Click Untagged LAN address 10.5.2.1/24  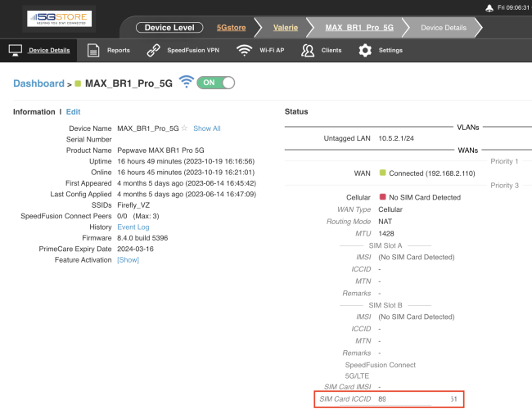coord(396,138)
